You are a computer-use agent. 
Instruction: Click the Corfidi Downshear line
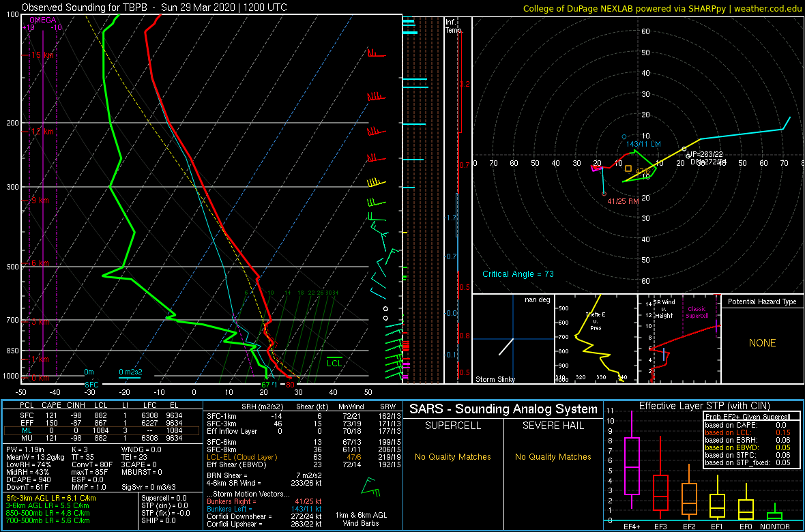[x=264, y=516]
